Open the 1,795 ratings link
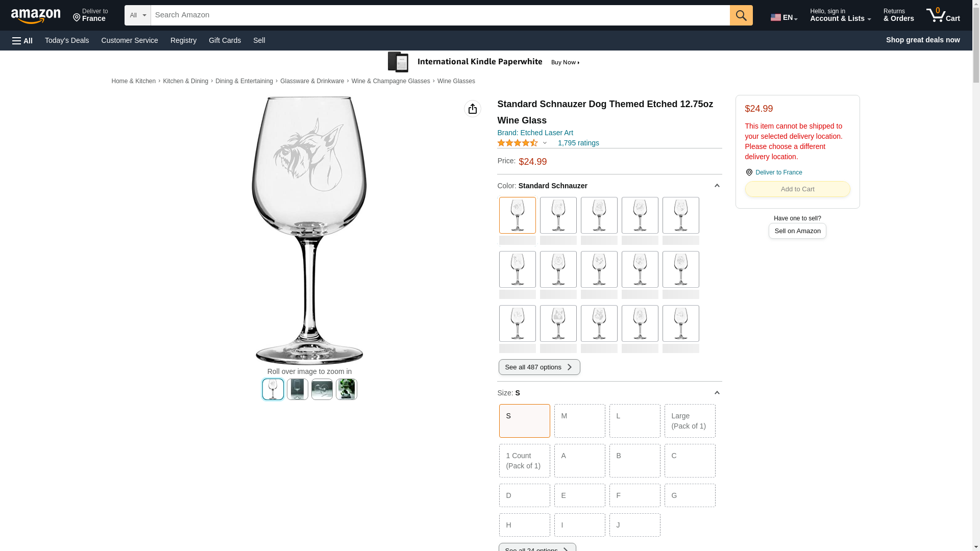The image size is (980, 551). pyautogui.click(x=578, y=143)
